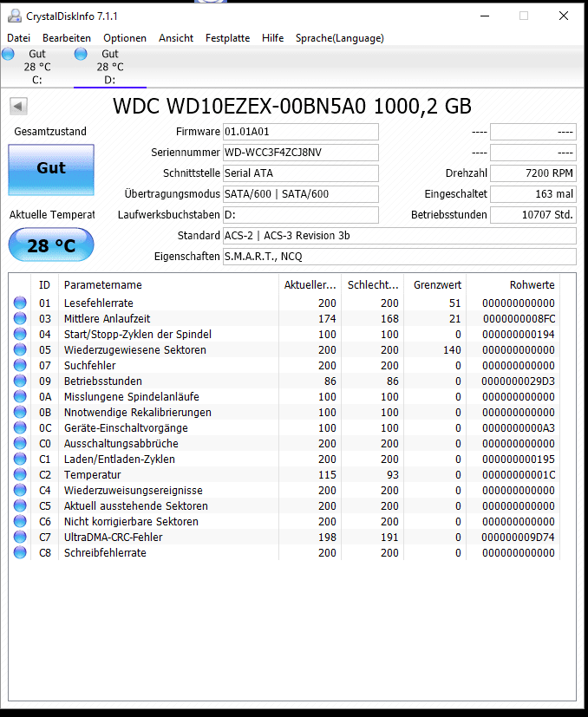The height and width of the screenshot is (717, 588).
Task: Click the Rohwerte column header
Action: tap(513, 285)
